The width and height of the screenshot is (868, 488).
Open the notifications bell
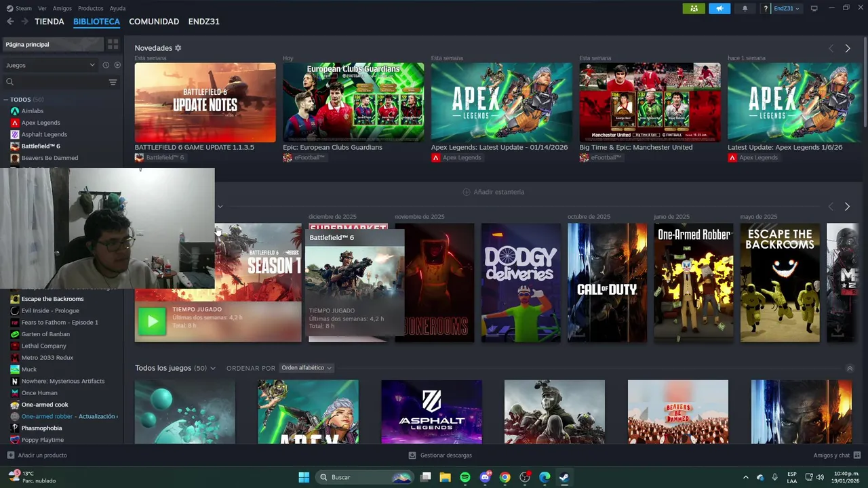[745, 9]
